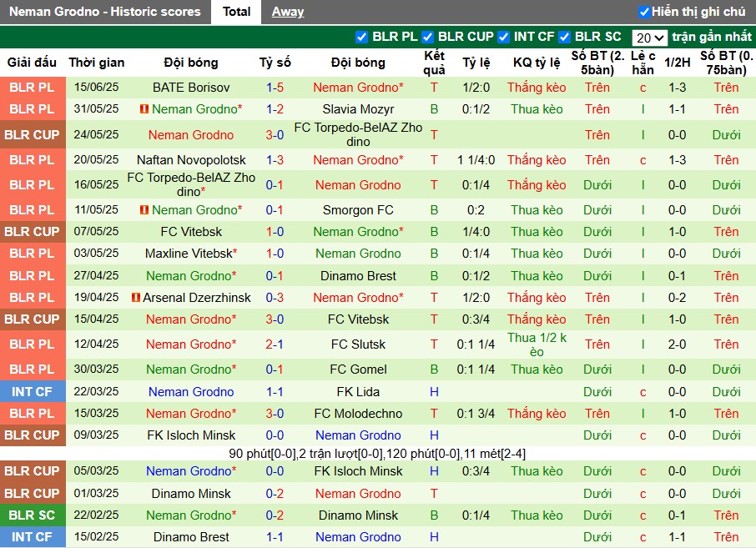Click odds value 1 1/4:0
This screenshot has width=756, height=548.
[476, 160]
